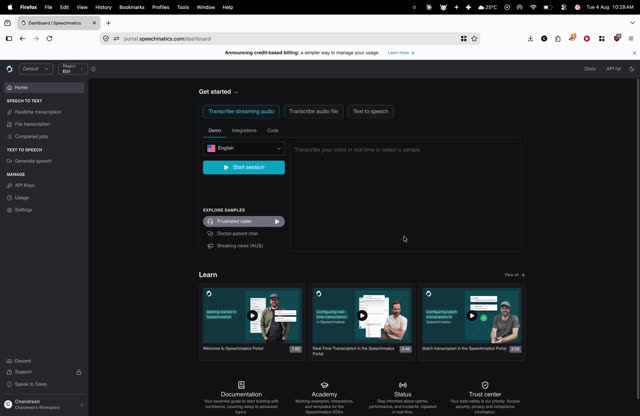
Task: Go back with browser back arrow
Action: pyautogui.click(x=22, y=38)
